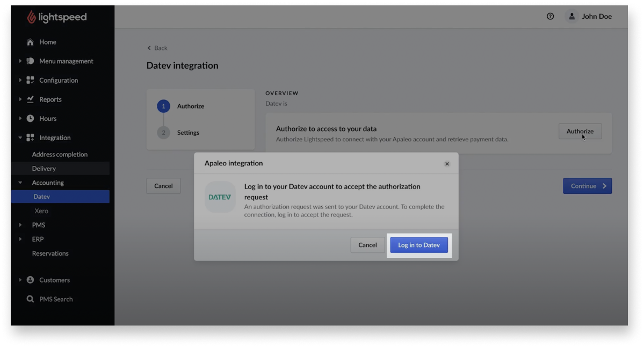Viewport: 644px width, 347px height.
Task: Click the Back link
Action: click(157, 48)
